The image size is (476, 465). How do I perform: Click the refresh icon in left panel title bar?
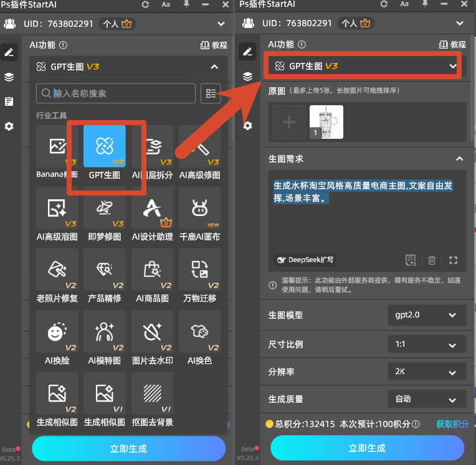[x=145, y=4]
